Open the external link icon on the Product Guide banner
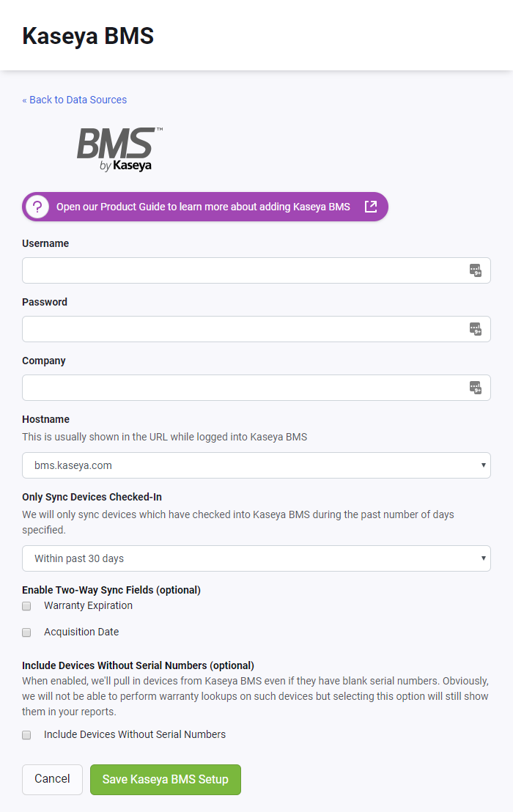This screenshot has height=812, width=513. coord(369,207)
